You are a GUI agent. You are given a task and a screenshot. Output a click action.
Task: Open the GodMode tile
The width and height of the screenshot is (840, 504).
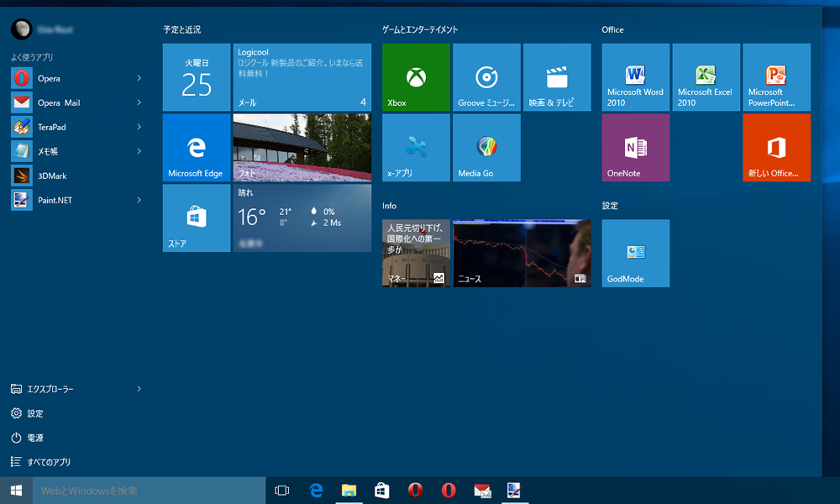(635, 253)
